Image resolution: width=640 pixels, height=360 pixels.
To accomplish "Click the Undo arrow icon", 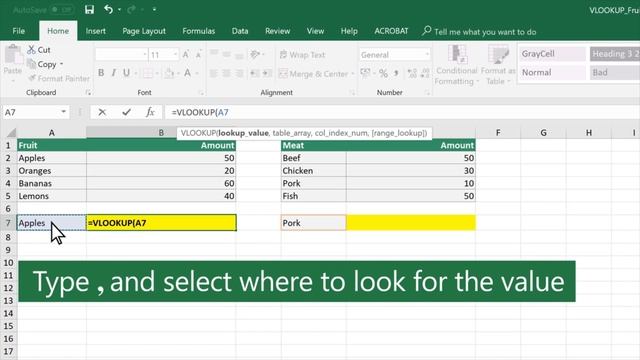I will (x=108, y=9).
